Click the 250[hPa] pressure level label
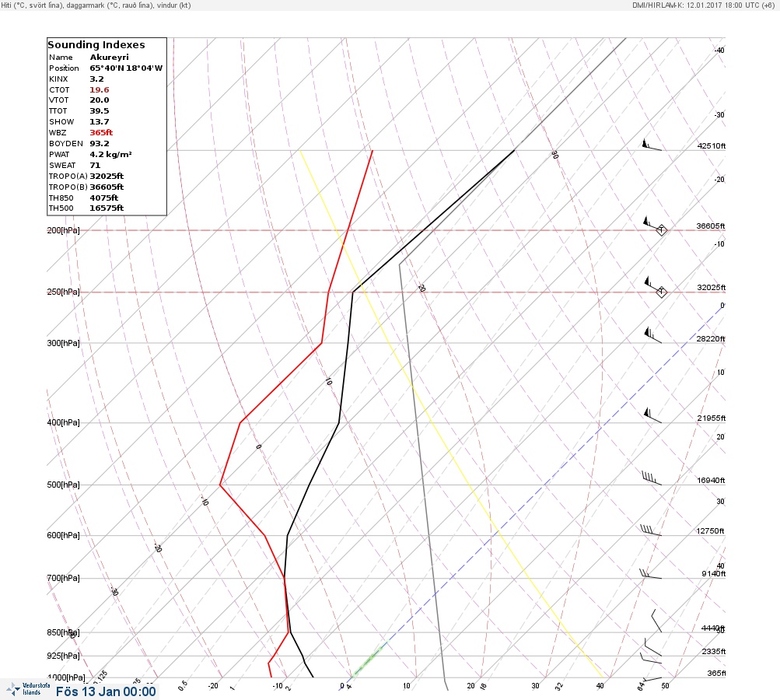 (x=63, y=292)
